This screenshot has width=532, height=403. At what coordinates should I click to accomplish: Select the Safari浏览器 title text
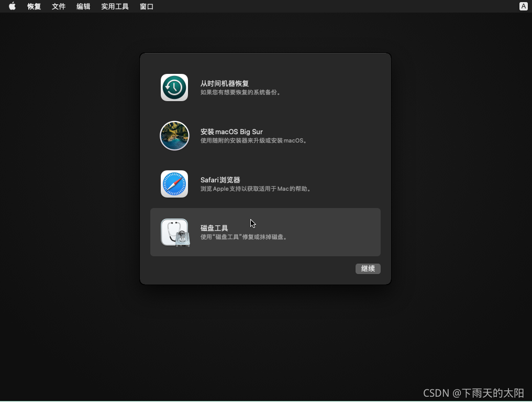pos(220,180)
